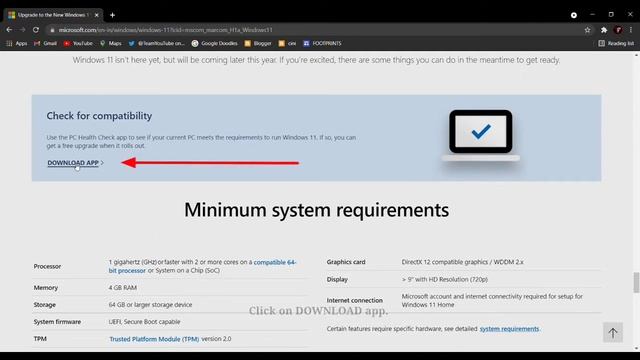Screen dimensions: 640x360
Task: Open the cini bookmark
Action: pos(287,43)
